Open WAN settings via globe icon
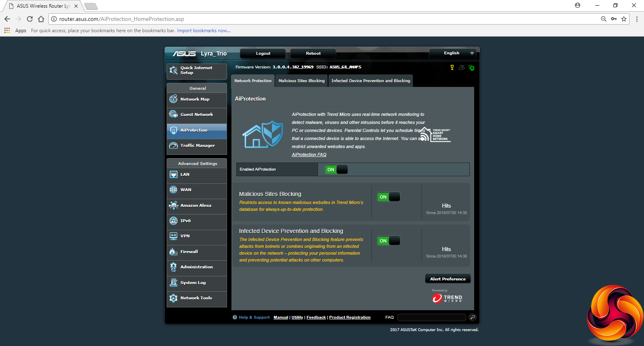The image size is (644, 346). tap(173, 189)
